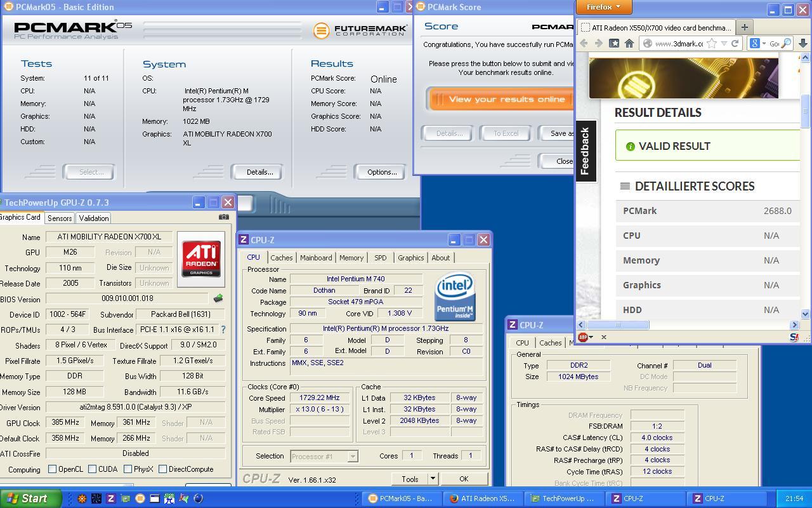Open the Processor #1 selection dropdown
812x508 pixels.
click(352, 456)
